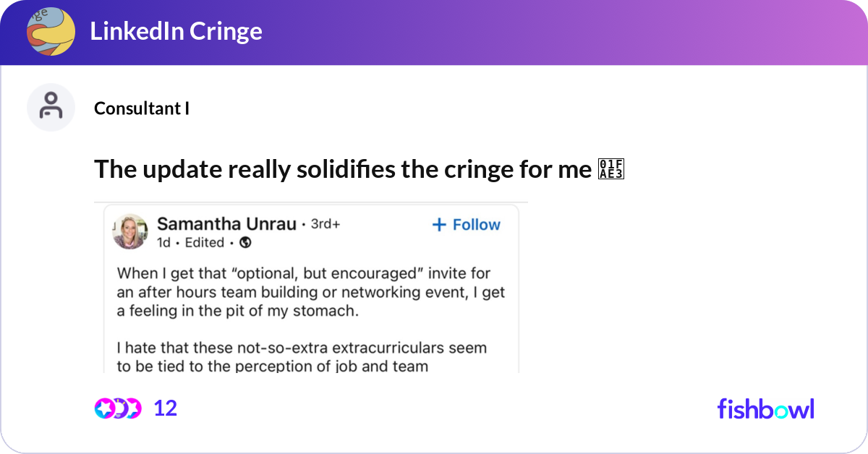The image size is (868, 454).
Task: Click the Edited label under Samantha's name
Action: (x=205, y=243)
